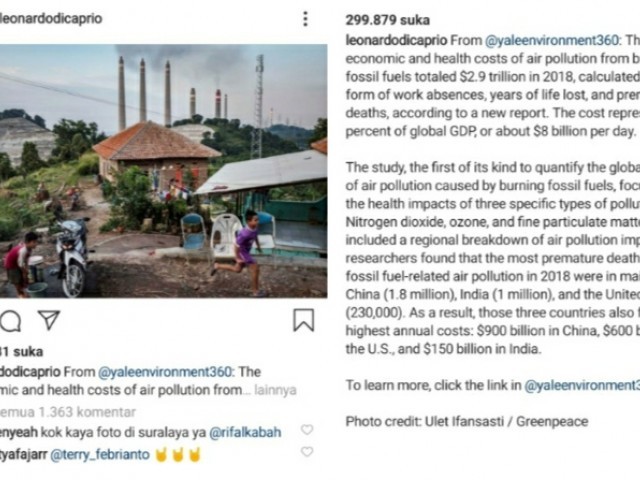Expand caption with "lainnya"
640x480 pixels.
[x=273, y=390]
